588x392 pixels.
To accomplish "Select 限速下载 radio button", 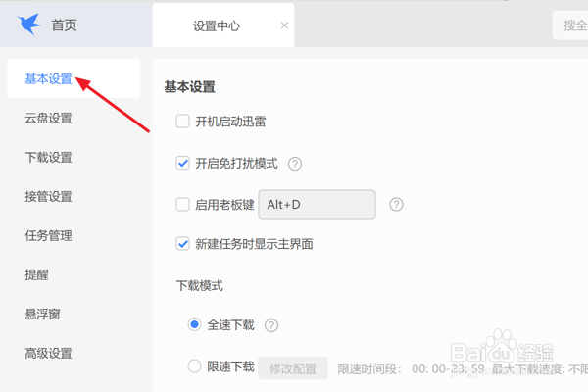I will [194, 367].
